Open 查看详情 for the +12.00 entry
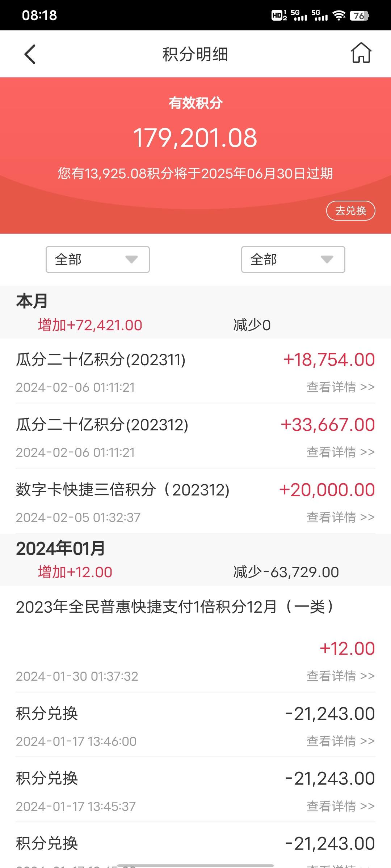The image size is (391, 868). click(x=340, y=676)
